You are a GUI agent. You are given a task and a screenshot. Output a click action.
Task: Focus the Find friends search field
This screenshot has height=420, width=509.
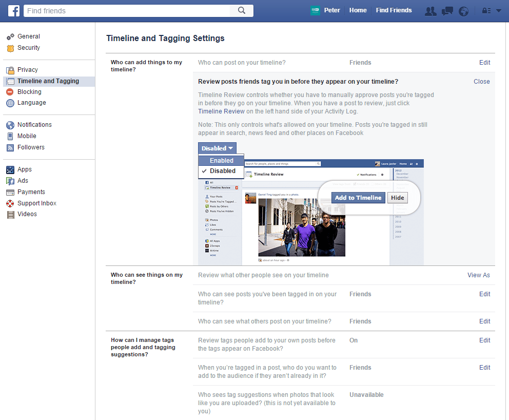[x=127, y=11]
